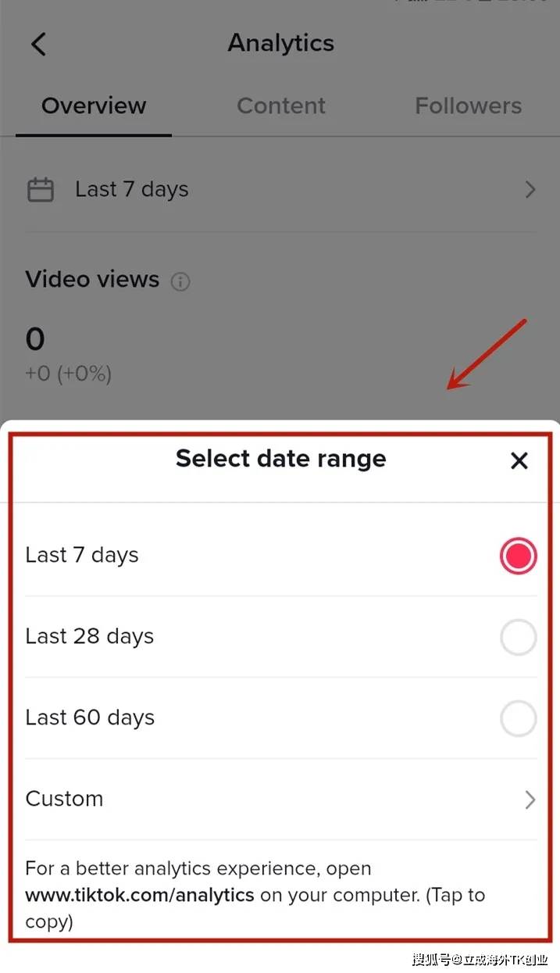Switch to the Content tab
The image size is (560, 973).
281,106
